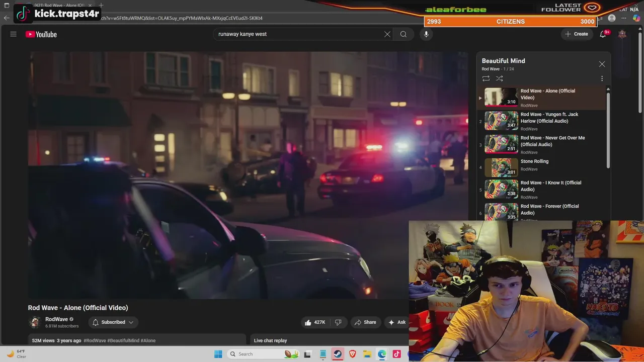Open Task View on the taskbar
This screenshot has height=362, width=644.
pyautogui.click(x=307, y=354)
